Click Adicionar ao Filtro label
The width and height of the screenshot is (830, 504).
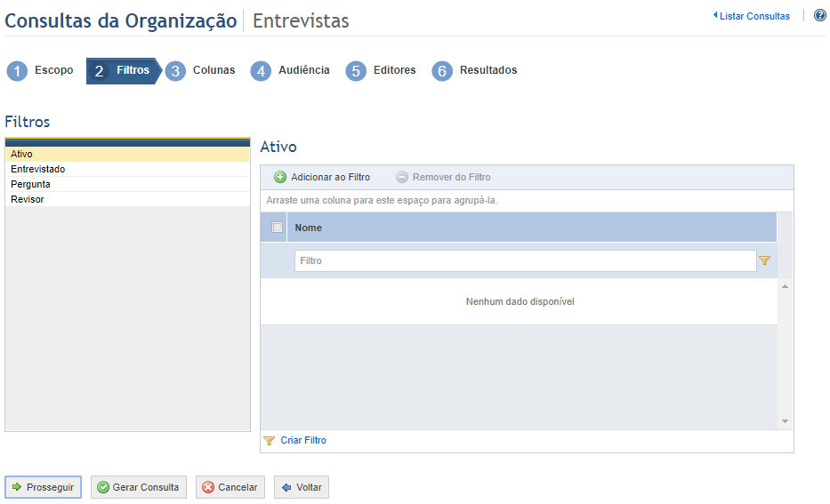[x=330, y=177]
